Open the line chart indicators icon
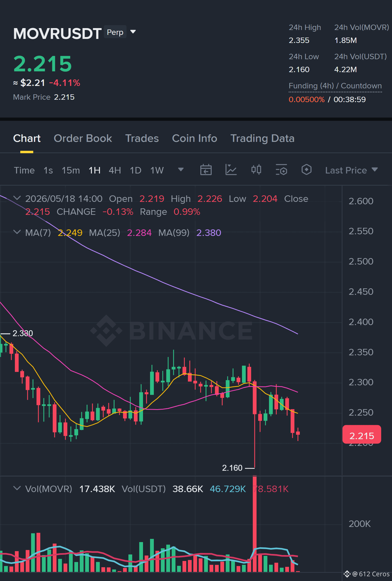392x581 pixels. (231, 170)
